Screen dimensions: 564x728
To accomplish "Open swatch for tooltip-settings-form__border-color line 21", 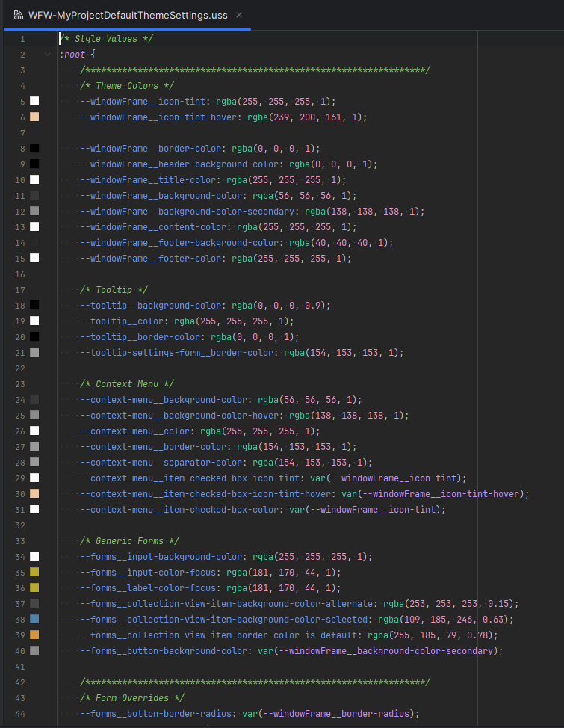I will pos(34,352).
